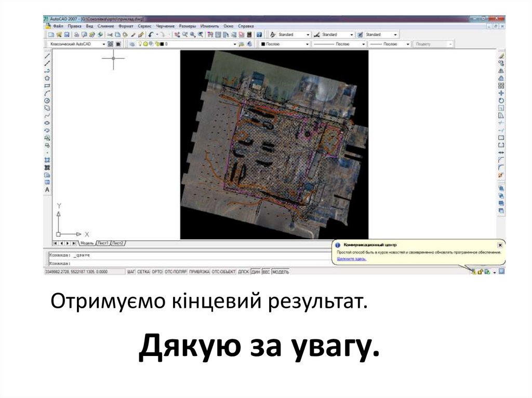The image size is (532, 398).
Task: Click the Open file icon
Action: click(x=59, y=35)
